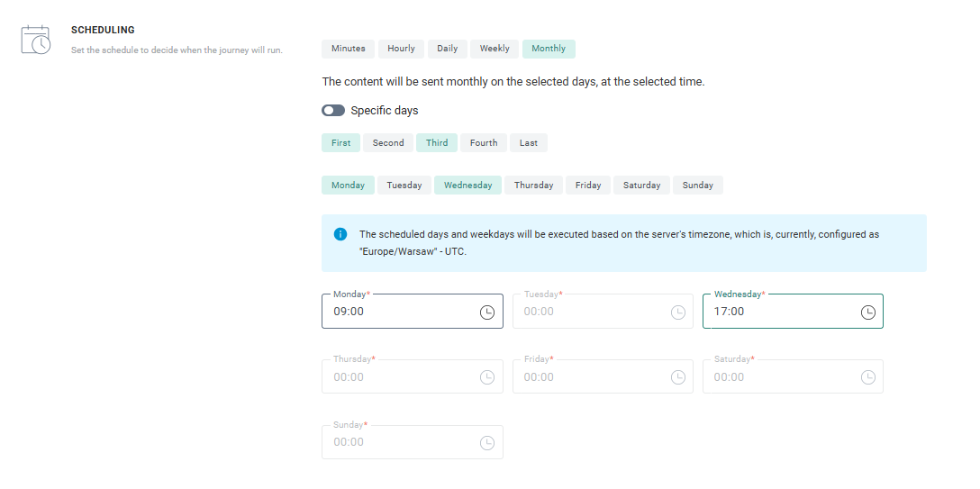
Task: Click the clock icon in Thursday time field
Action: click(x=487, y=377)
